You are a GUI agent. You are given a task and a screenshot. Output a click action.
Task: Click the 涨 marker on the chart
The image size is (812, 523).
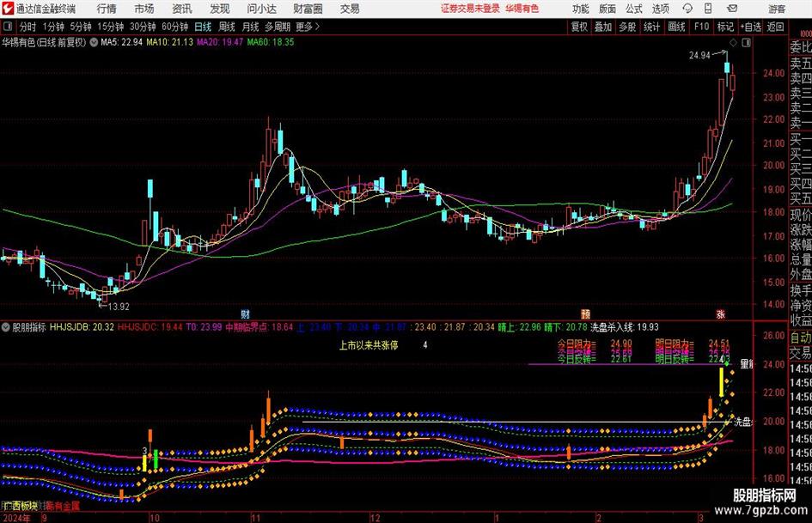[x=720, y=313]
